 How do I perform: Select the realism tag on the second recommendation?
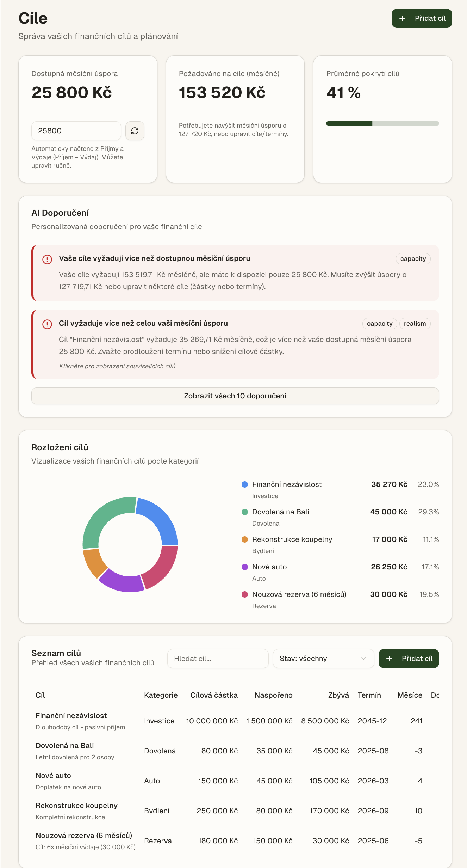(415, 323)
